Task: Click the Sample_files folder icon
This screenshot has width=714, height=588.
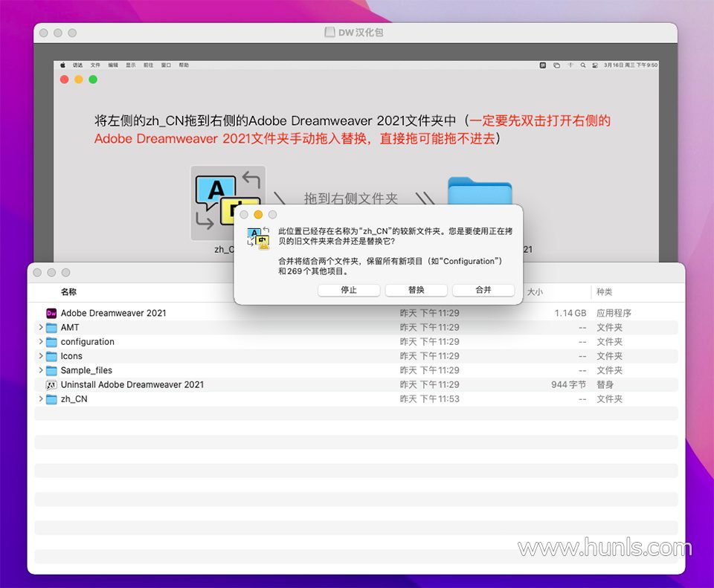Action: [x=51, y=370]
